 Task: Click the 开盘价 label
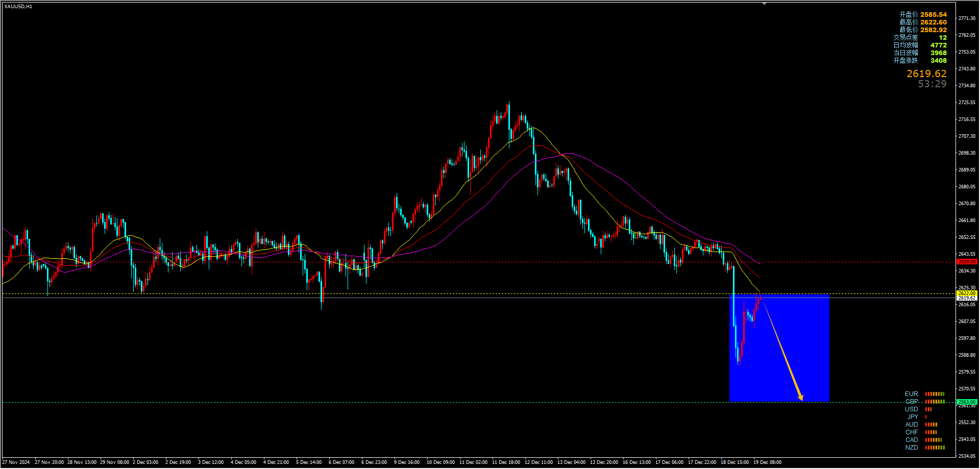coord(909,15)
